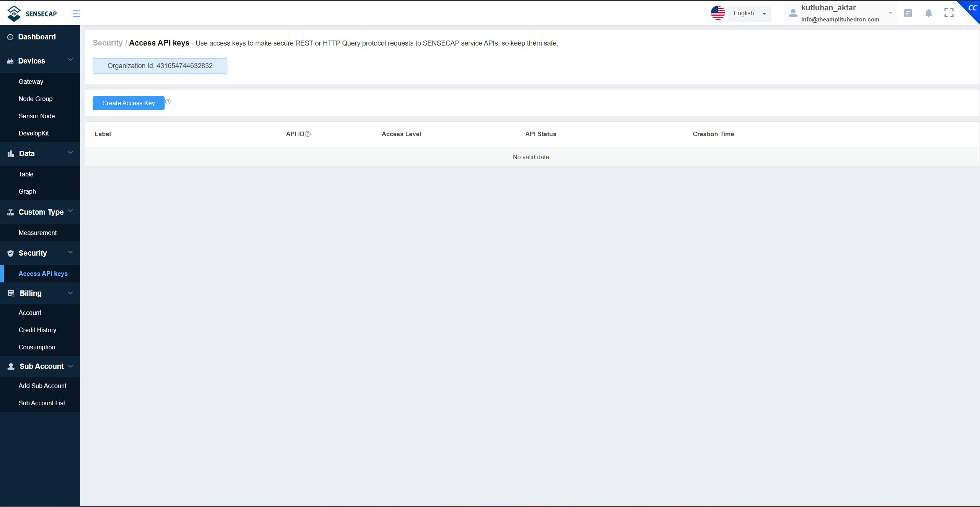
Task: Open Data section via its chart icon
Action: tap(10, 153)
